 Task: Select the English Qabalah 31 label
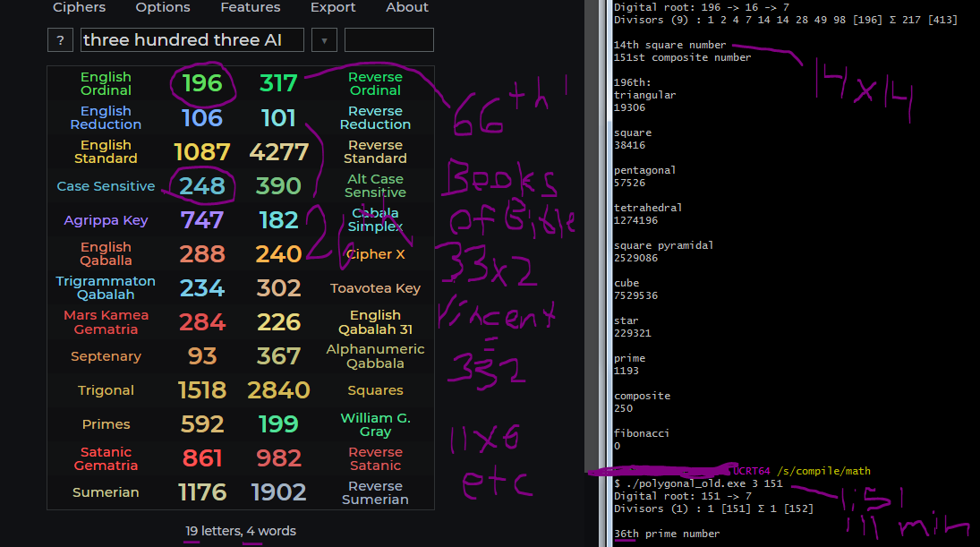coord(375,322)
